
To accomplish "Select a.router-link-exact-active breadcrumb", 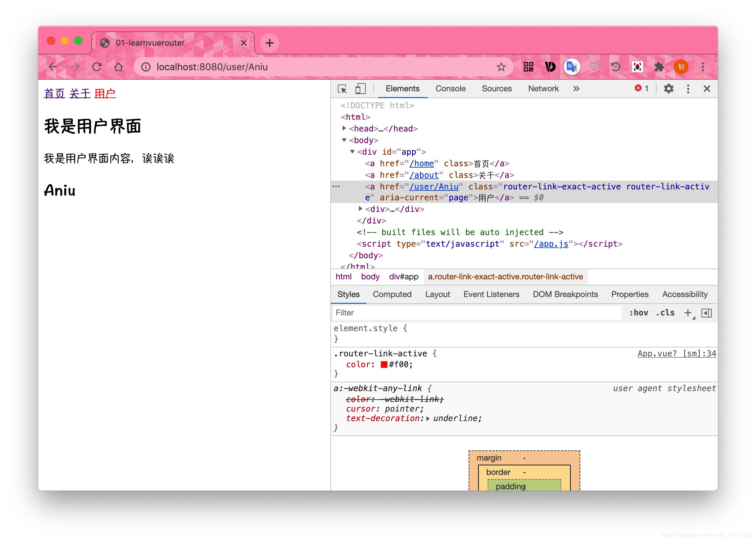I will (x=505, y=277).
